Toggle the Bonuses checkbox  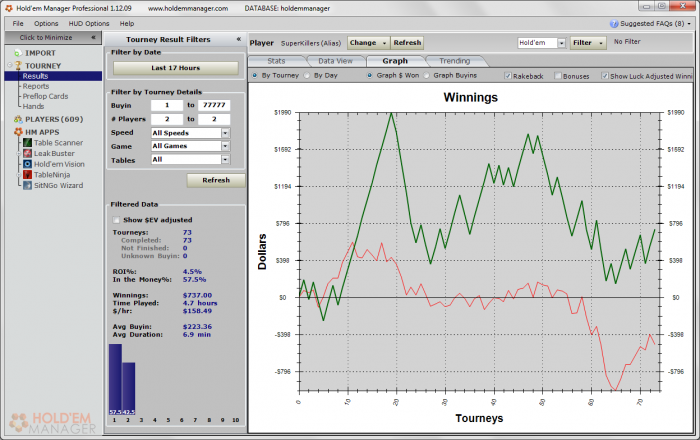558,76
